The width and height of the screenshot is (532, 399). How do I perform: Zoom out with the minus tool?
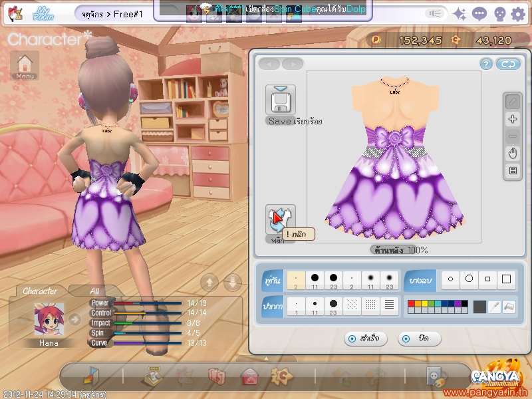[513, 136]
